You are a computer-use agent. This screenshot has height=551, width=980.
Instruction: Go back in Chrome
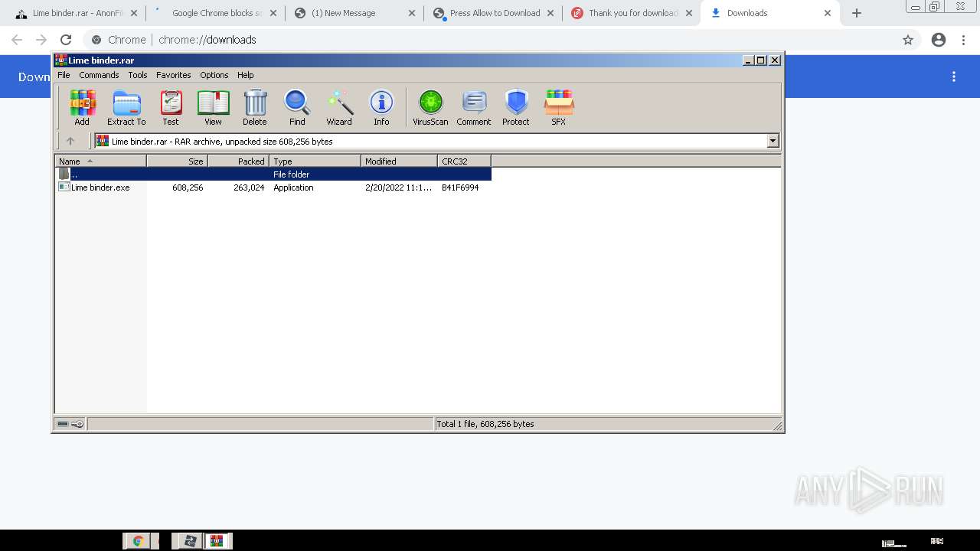[17, 40]
